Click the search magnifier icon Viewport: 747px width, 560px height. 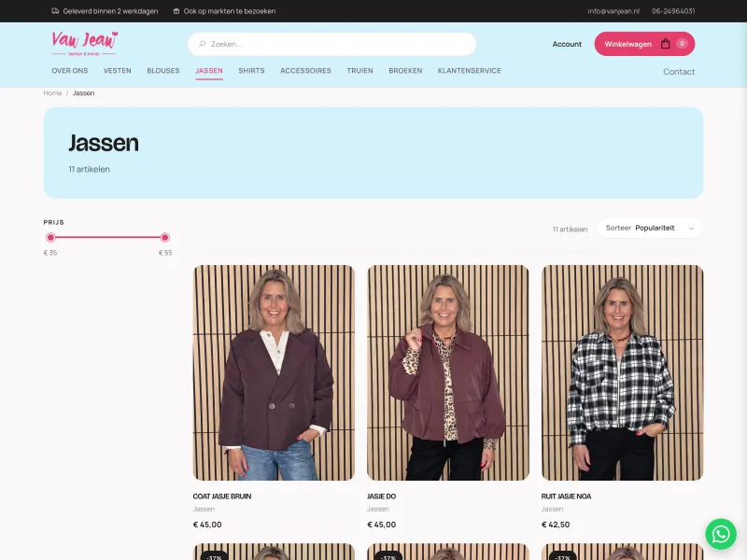coord(202,44)
